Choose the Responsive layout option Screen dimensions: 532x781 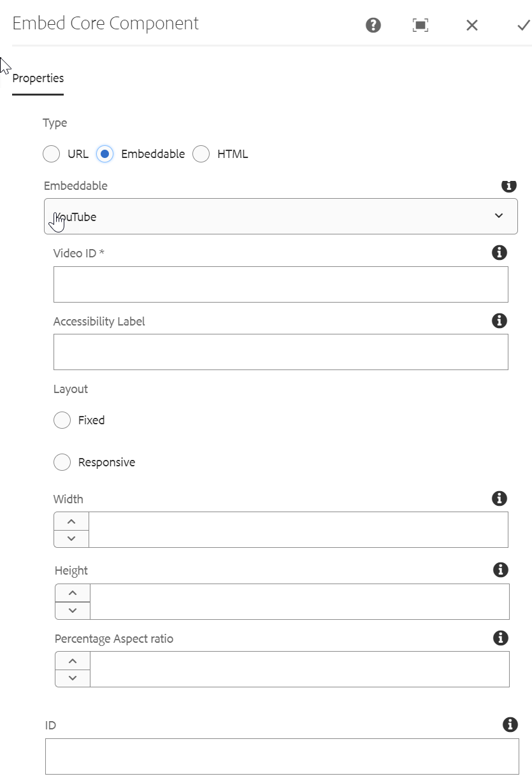(x=62, y=462)
